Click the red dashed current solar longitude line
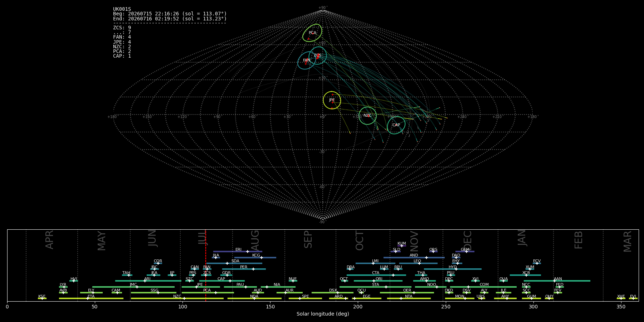Screen dimensions: 644x322 [x=206, y=265]
